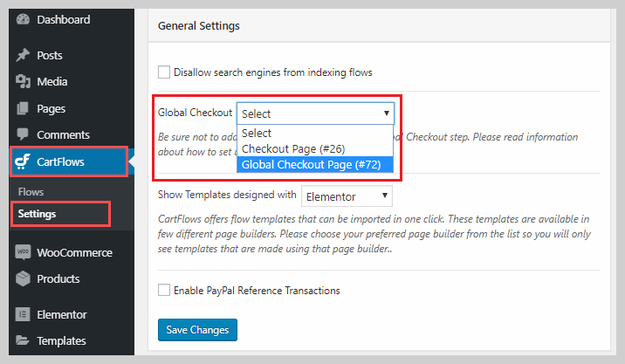Click the Templates folder icon
This screenshot has width=625, height=364.
point(23,340)
